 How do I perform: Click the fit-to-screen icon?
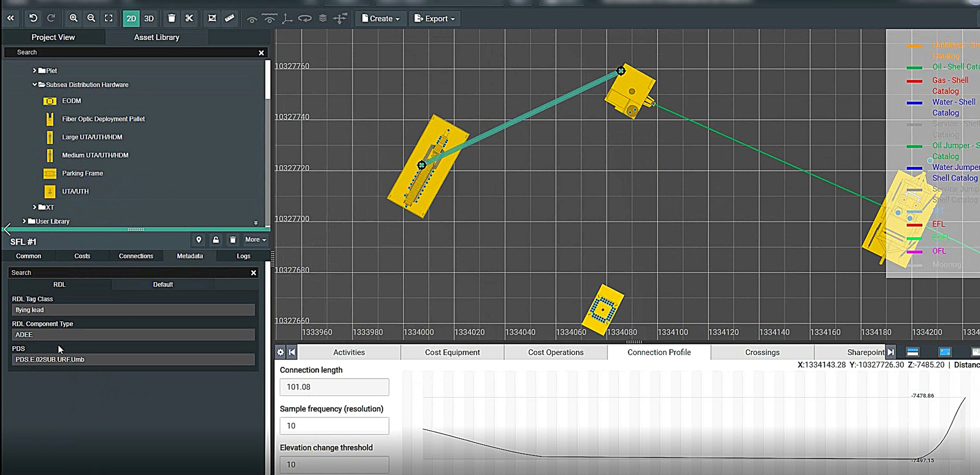[x=109, y=18]
